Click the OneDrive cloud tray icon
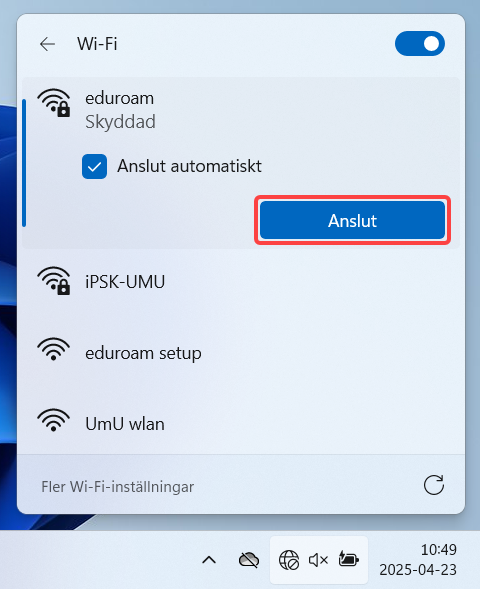 (249, 560)
